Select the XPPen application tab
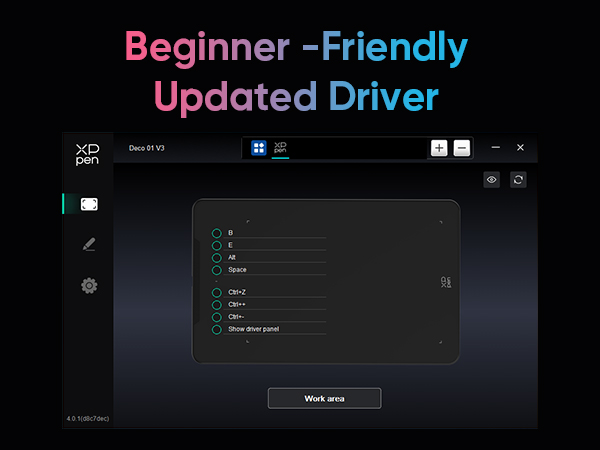This screenshot has width=600, height=450. [x=280, y=147]
